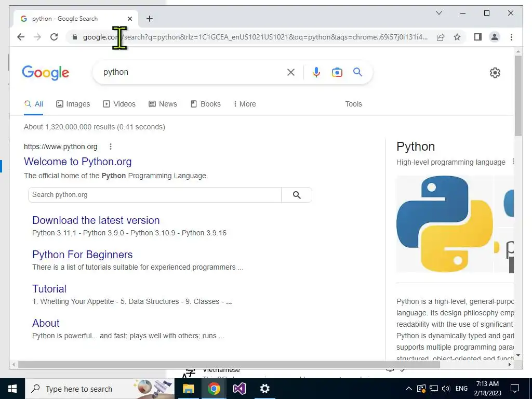The width and height of the screenshot is (532, 399).
Task: Open the volume control in tray
Action: (446, 389)
